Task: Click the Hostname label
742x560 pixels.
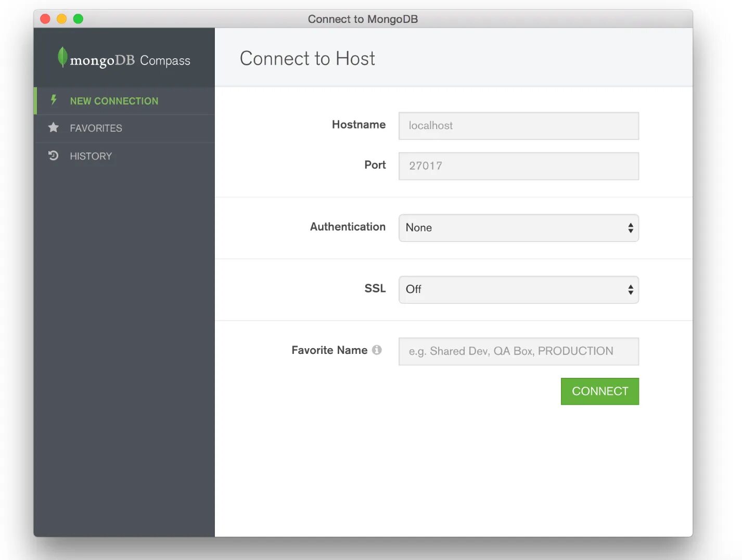Action: [359, 124]
